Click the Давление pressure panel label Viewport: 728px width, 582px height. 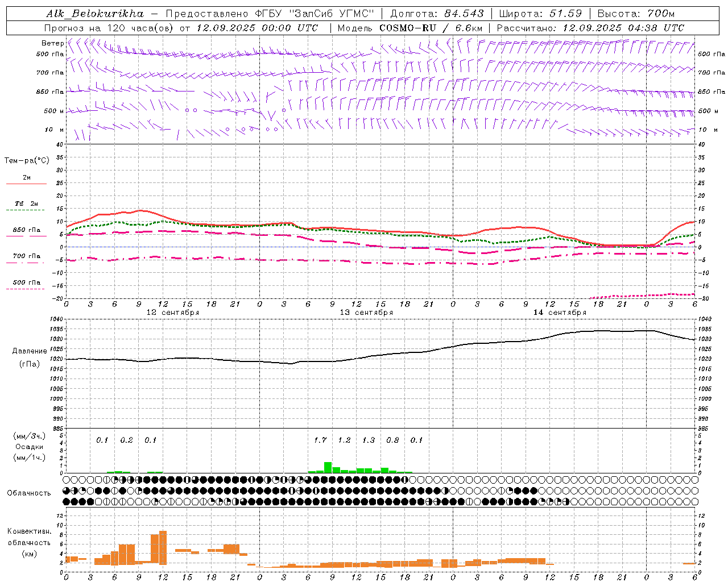(x=30, y=351)
